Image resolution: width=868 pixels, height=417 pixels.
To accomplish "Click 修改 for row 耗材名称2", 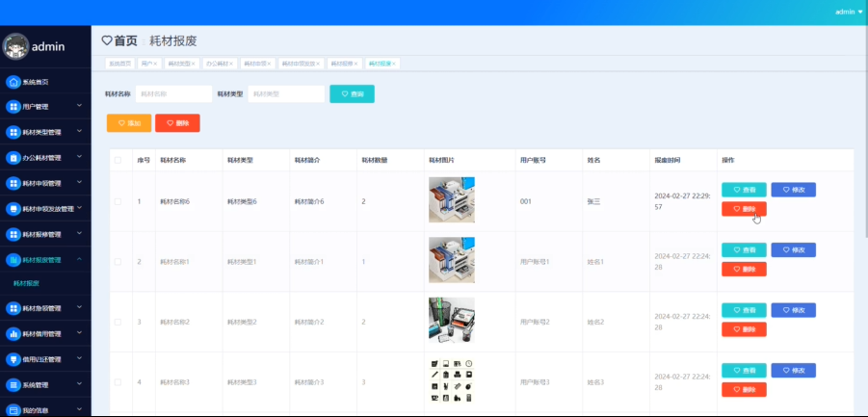I will pyautogui.click(x=793, y=310).
